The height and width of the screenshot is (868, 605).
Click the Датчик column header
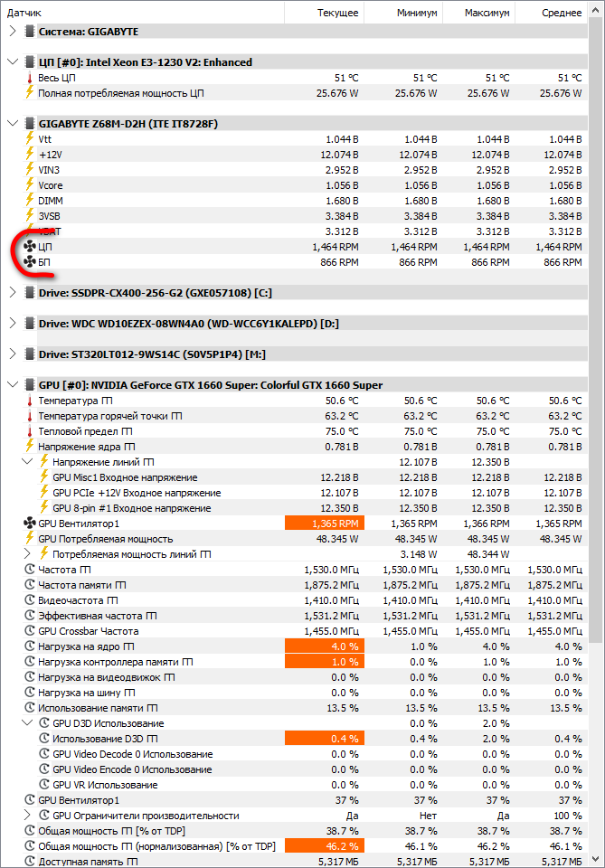pyautogui.click(x=143, y=13)
